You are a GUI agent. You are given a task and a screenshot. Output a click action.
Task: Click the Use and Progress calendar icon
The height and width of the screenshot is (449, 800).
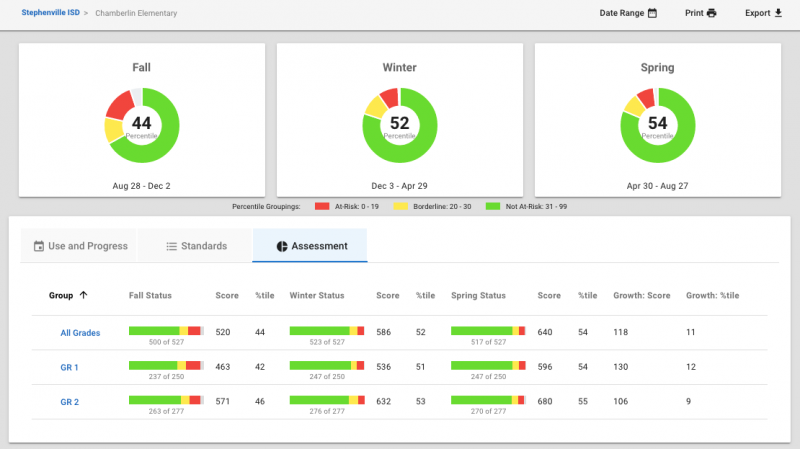[39, 246]
